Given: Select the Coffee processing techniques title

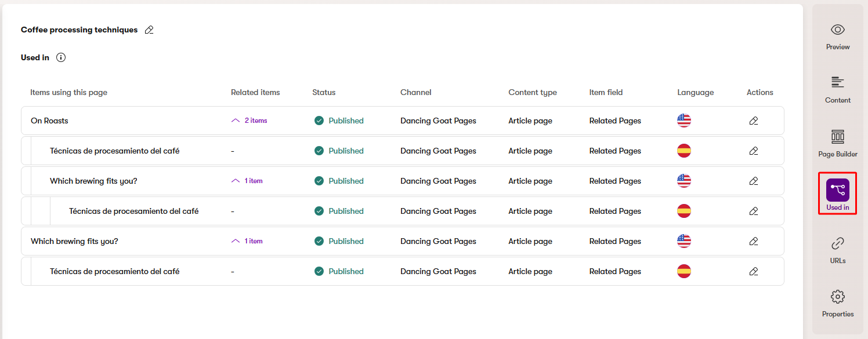Looking at the screenshot, I should (79, 30).
